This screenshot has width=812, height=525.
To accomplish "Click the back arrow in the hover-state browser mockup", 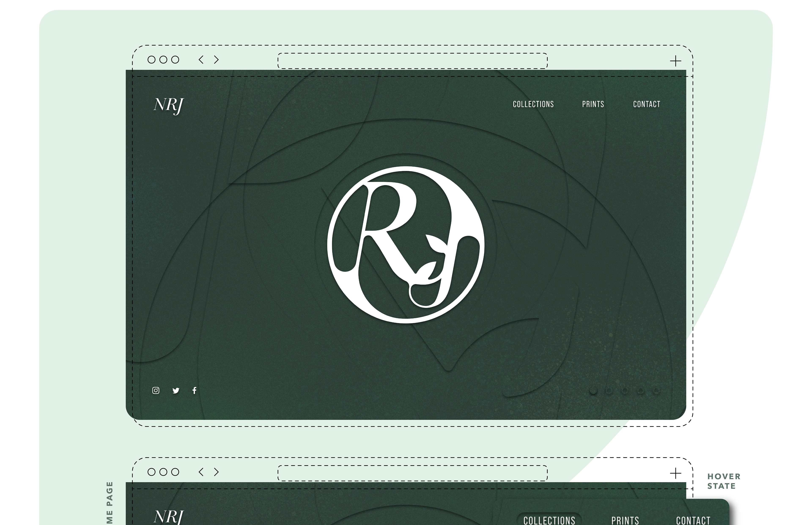I will click(x=201, y=472).
